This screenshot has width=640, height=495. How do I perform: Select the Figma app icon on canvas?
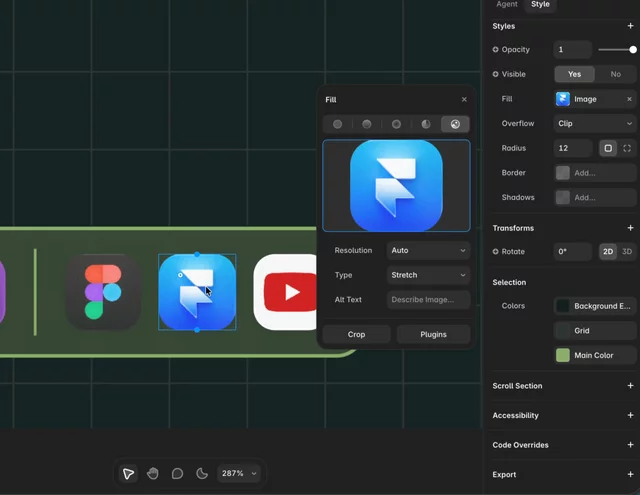tap(103, 292)
